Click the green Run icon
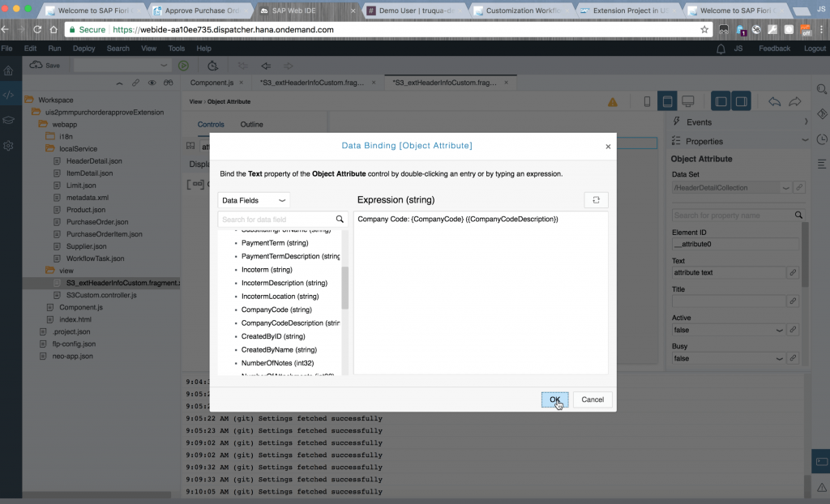 (x=184, y=66)
